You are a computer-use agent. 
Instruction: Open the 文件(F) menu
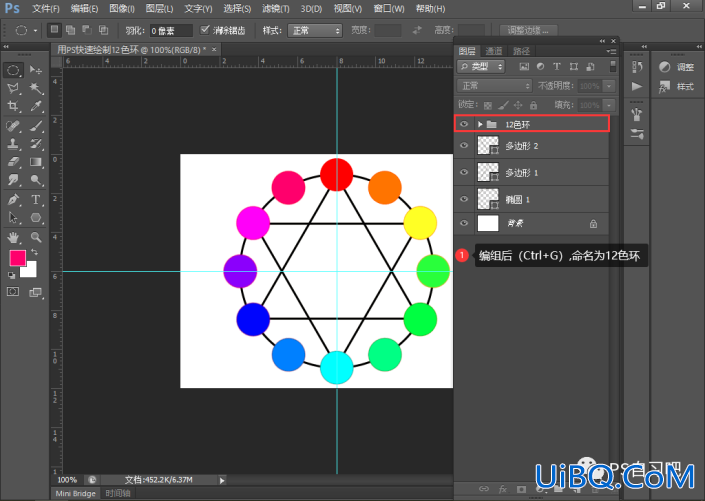45,9
